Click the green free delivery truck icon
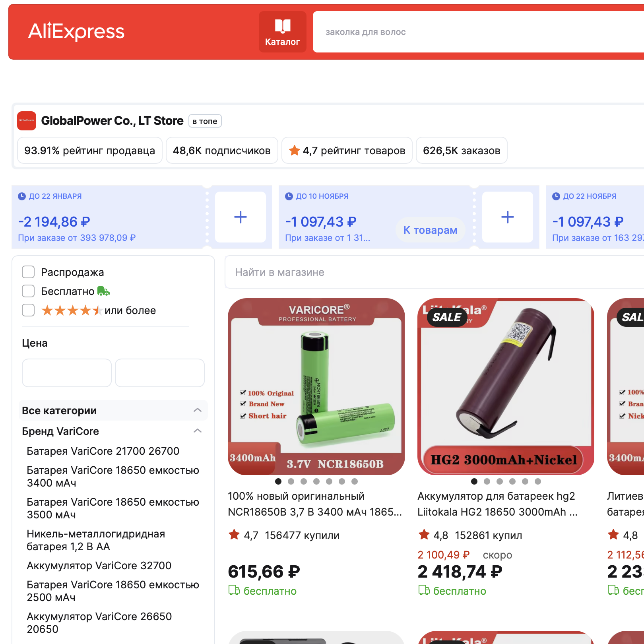 click(x=104, y=291)
